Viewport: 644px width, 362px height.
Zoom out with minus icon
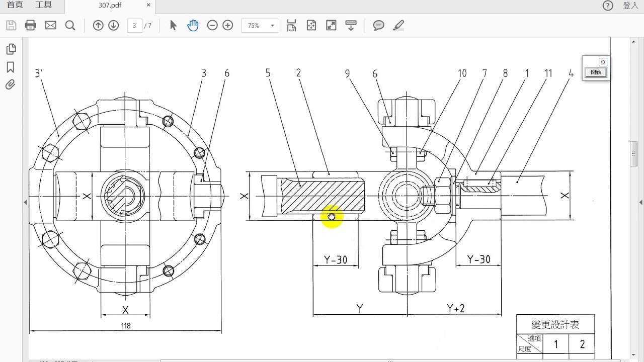coord(212,25)
